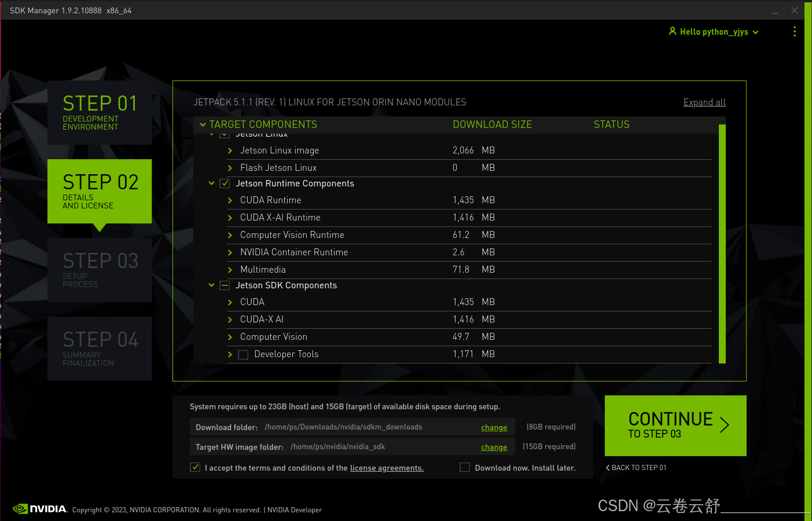
Task: Click the STATUS column header
Action: 611,124
